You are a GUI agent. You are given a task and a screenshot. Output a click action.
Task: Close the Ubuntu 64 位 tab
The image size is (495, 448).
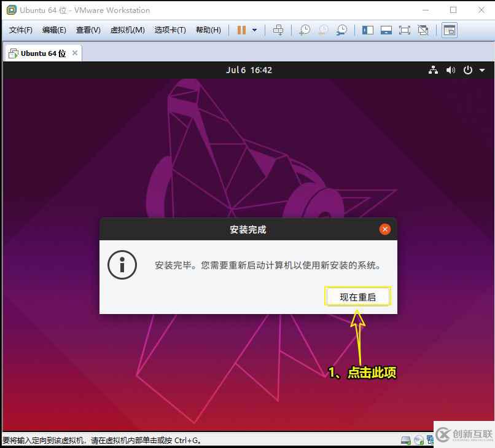click(x=75, y=53)
